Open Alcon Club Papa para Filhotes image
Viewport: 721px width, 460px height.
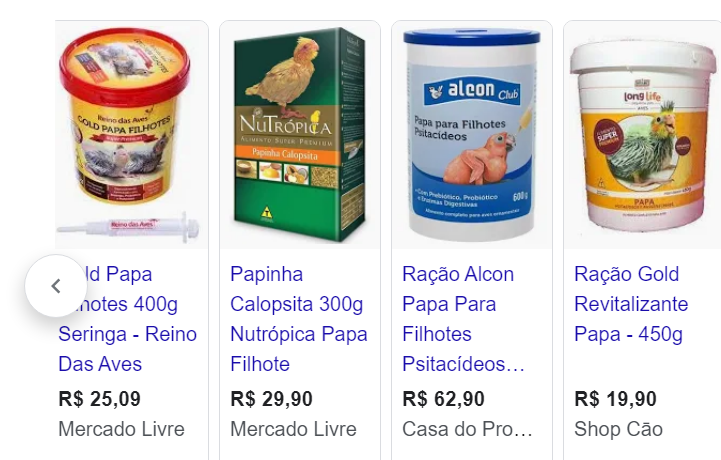point(472,135)
